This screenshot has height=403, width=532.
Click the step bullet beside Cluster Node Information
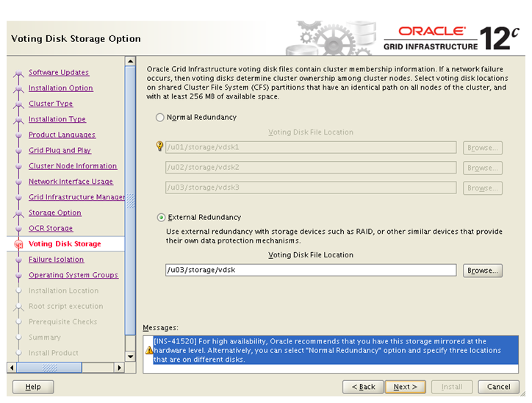click(18, 166)
